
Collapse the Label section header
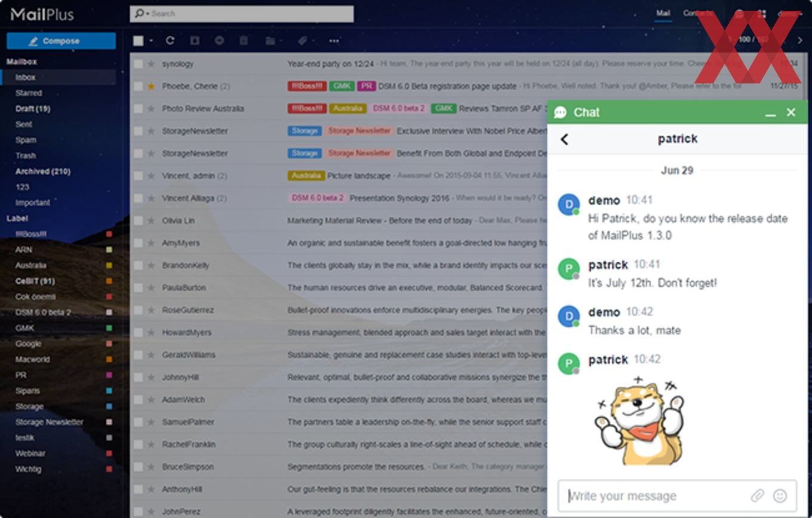click(x=17, y=218)
